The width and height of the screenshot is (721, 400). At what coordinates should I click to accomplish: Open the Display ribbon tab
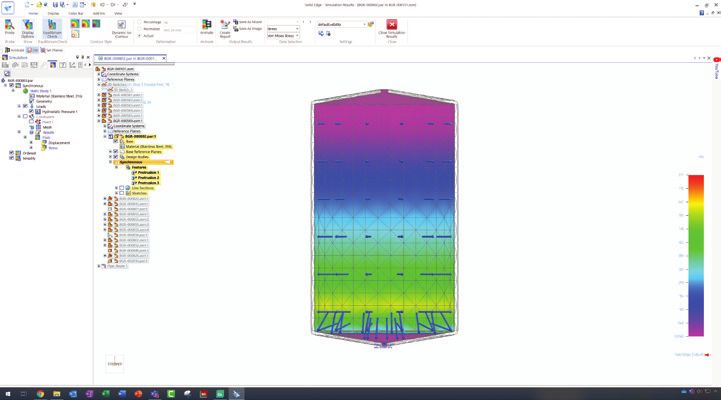pyautogui.click(x=53, y=14)
